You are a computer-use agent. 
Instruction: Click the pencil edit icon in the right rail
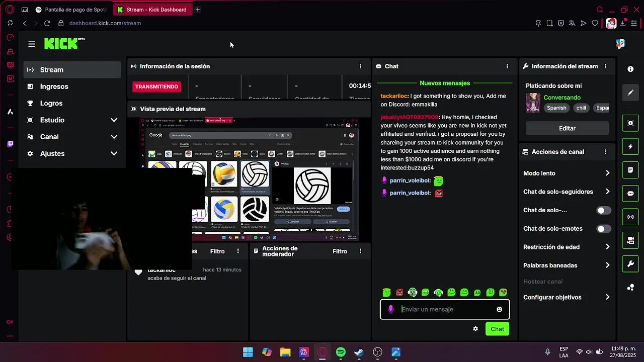(x=630, y=93)
